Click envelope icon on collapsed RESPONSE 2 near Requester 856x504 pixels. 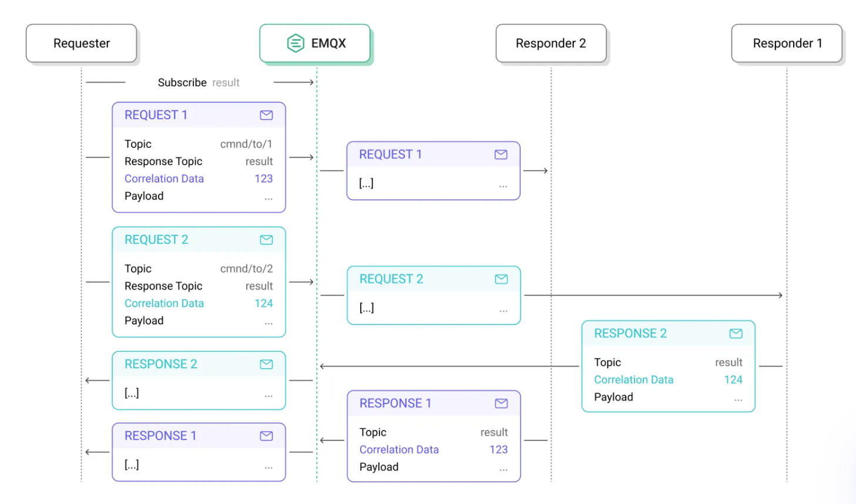(266, 364)
